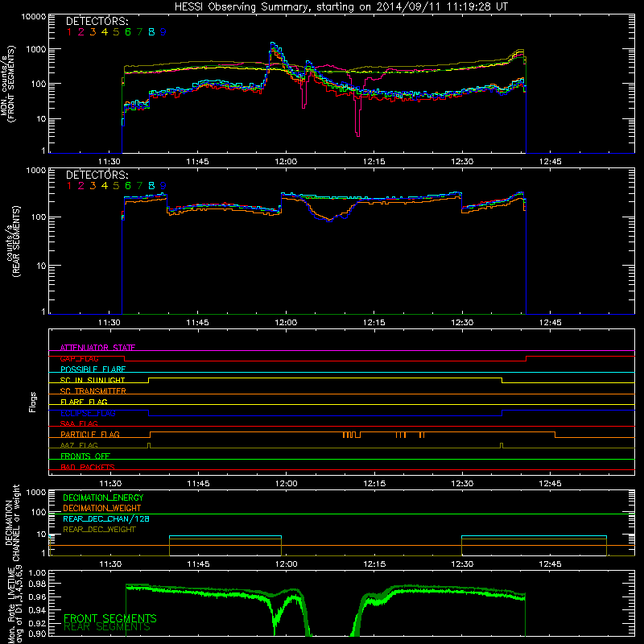Click the REAR_DEC_WEIGHT legend label
Viewport: 644px width, 644px height.
click(99, 530)
